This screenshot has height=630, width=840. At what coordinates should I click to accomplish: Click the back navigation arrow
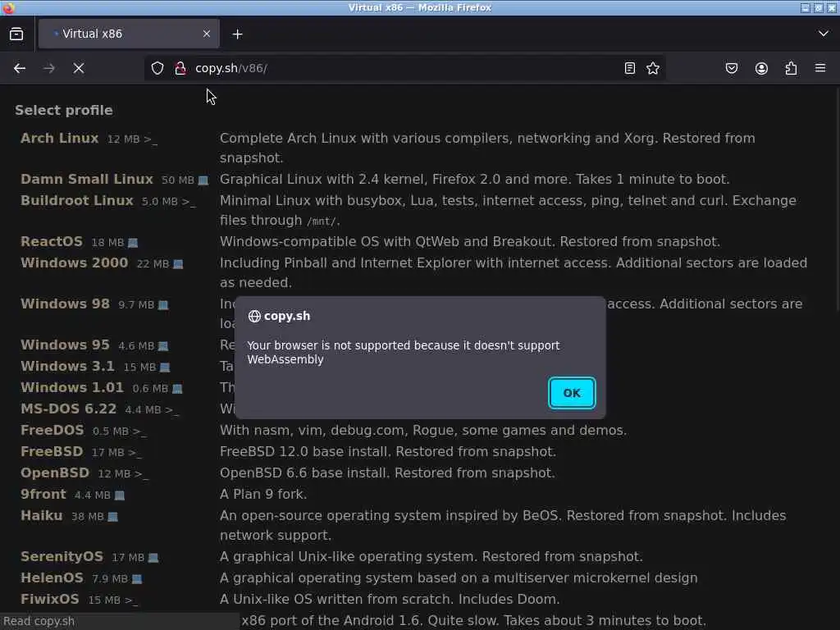pos(20,68)
